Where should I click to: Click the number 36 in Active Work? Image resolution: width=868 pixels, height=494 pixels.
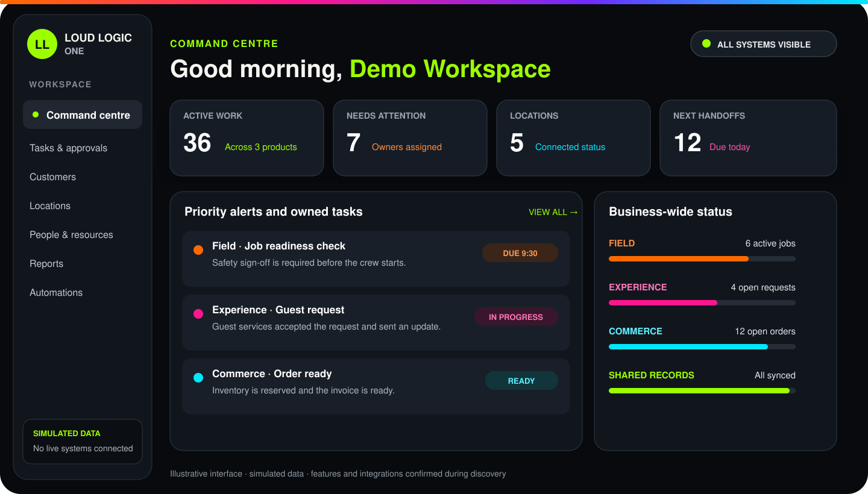[197, 143]
